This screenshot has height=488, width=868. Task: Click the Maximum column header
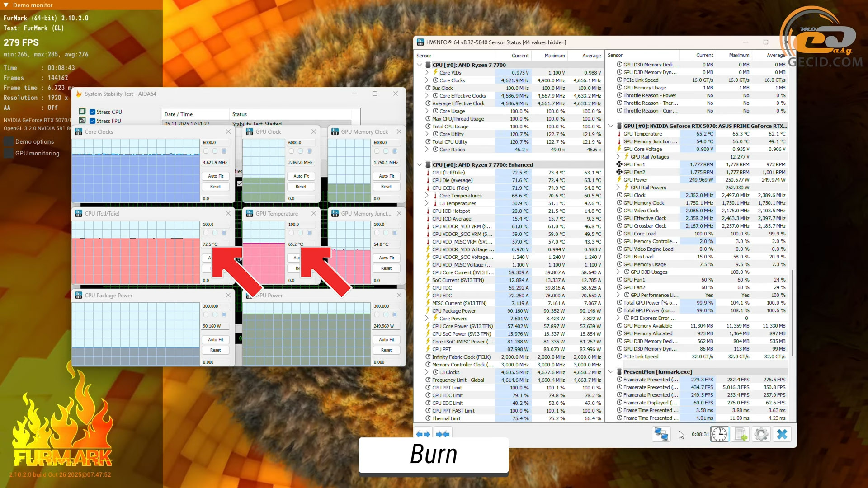pyautogui.click(x=554, y=56)
